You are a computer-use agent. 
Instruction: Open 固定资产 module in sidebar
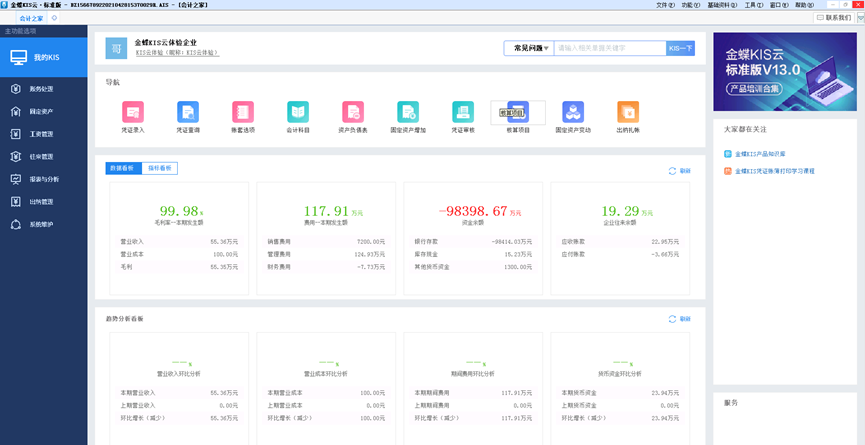44,111
